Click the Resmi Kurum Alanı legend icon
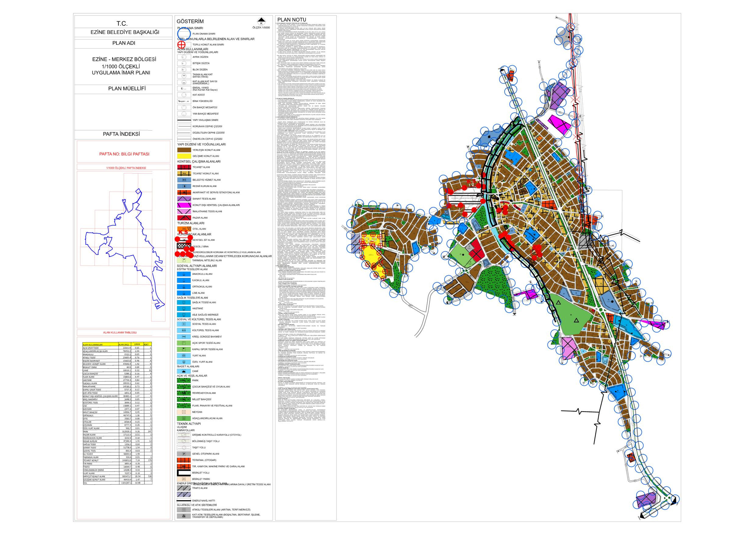The image size is (756, 534). 184,186
